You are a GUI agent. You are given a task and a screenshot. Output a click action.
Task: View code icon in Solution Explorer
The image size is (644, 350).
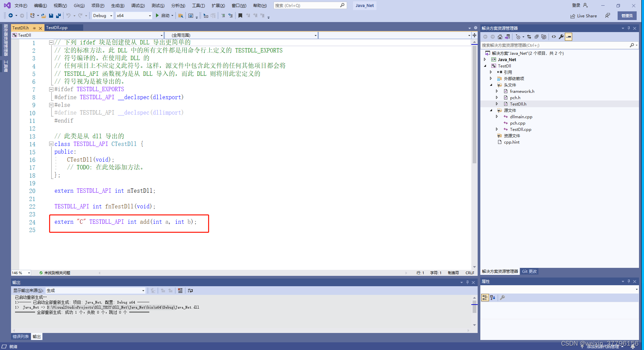click(554, 37)
